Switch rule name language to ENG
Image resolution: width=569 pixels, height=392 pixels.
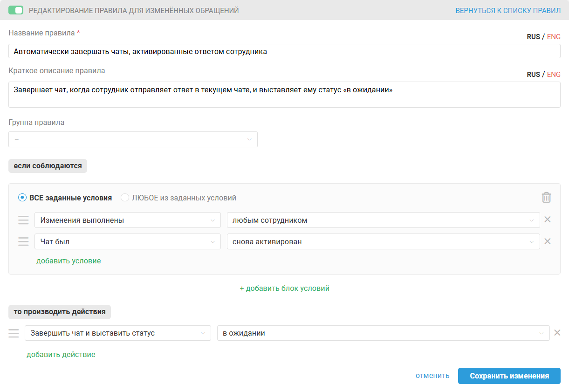[554, 37]
